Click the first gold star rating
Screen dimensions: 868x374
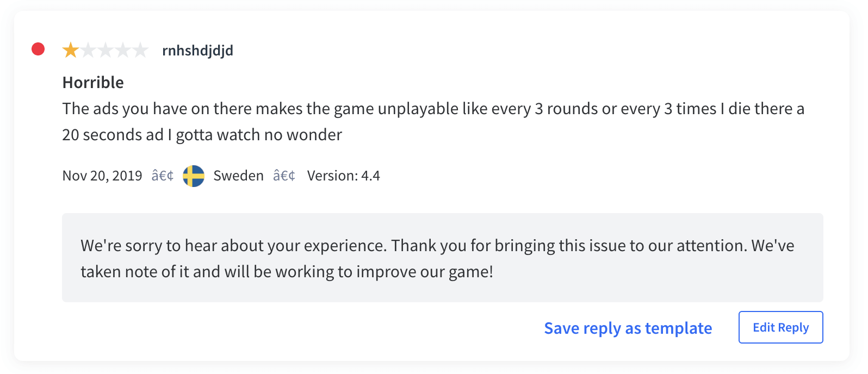click(x=71, y=50)
